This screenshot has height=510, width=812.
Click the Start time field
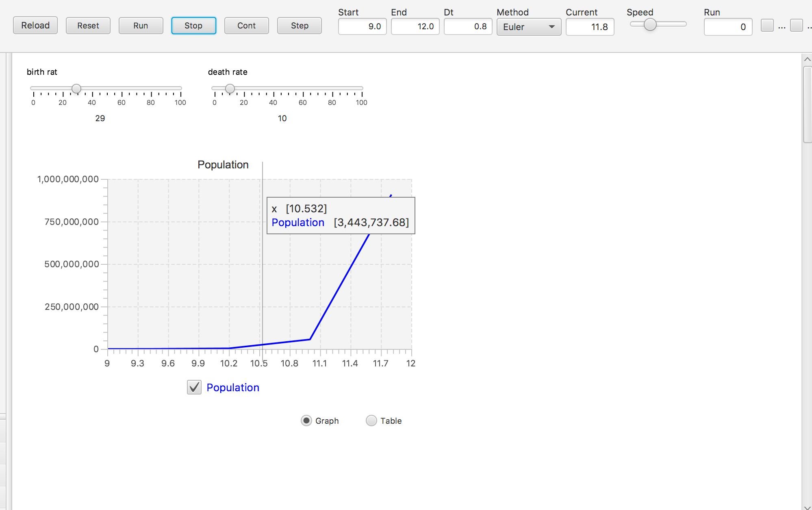click(x=362, y=27)
